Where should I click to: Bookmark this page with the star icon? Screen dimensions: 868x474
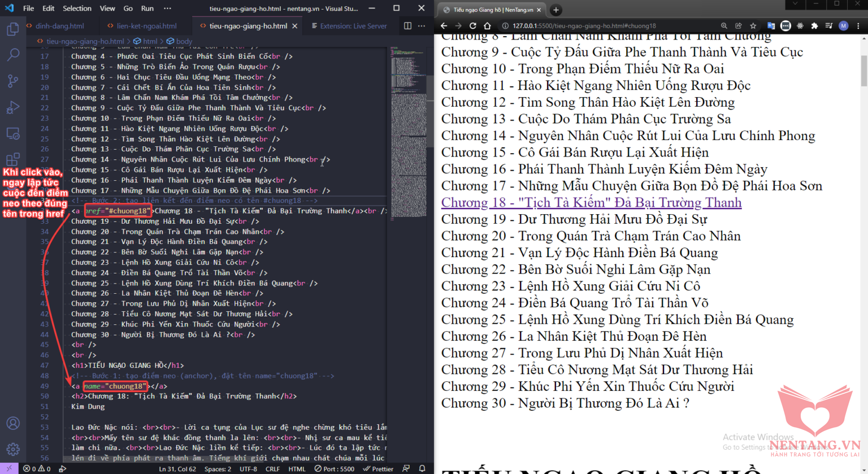point(753,26)
